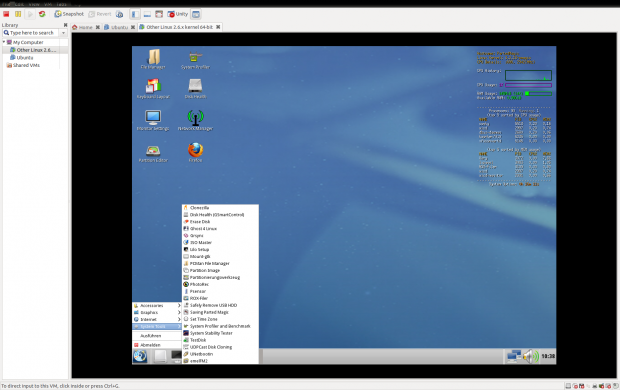The image size is (620, 390).
Task: Launch Firefox from the desktop
Action: 195,153
